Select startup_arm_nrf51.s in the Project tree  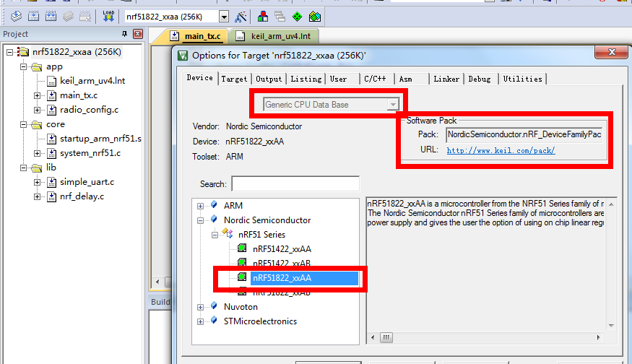[100, 139]
